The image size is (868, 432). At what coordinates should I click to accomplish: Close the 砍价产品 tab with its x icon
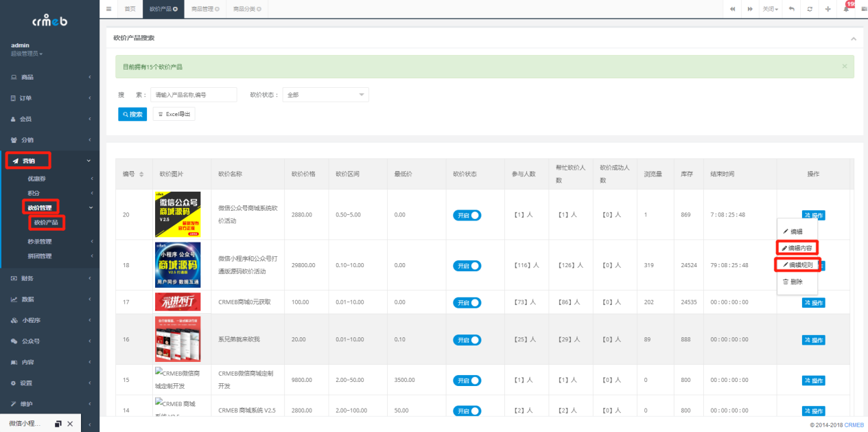pos(176,9)
